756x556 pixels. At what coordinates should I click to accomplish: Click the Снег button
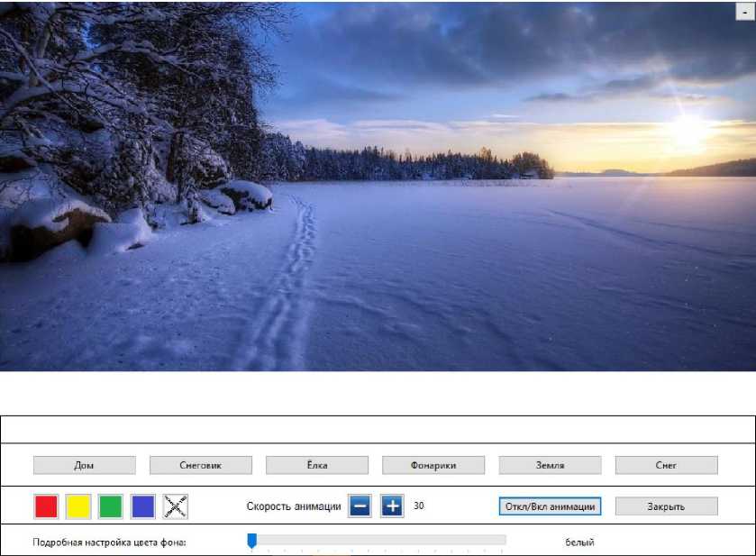666,465
